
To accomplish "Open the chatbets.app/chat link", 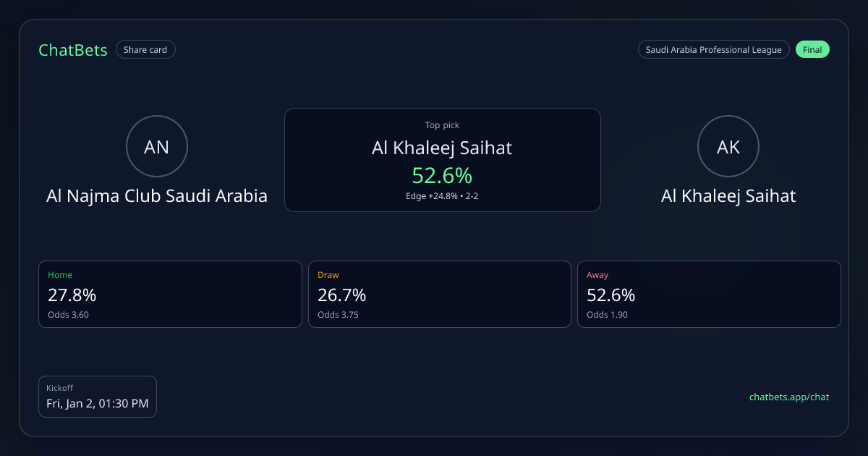I will tap(788, 397).
